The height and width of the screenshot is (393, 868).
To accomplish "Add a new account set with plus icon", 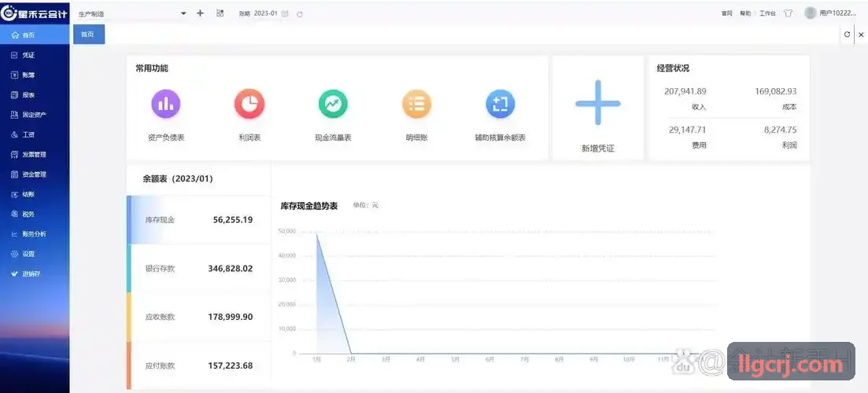I will tap(200, 13).
